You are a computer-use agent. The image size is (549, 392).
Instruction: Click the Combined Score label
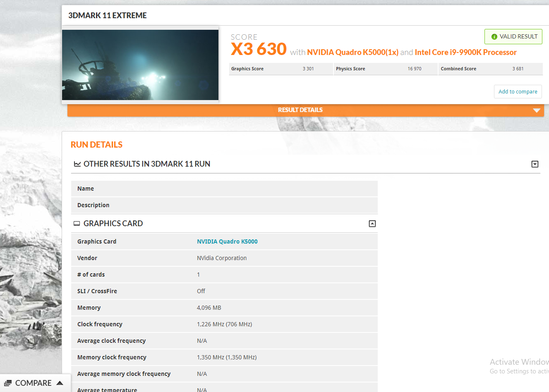[458, 69]
